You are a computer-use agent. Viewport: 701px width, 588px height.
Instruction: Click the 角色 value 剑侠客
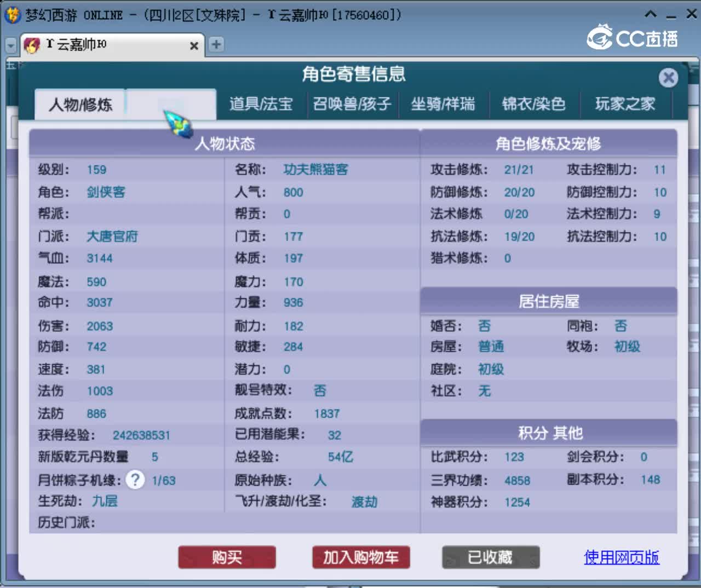click(106, 192)
